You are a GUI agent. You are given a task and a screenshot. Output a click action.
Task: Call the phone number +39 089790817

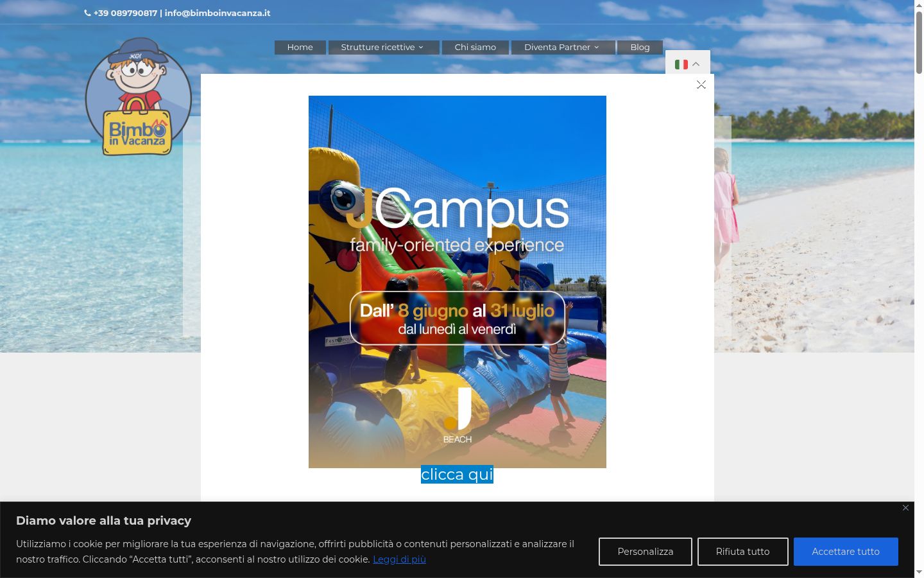pos(125,13)
